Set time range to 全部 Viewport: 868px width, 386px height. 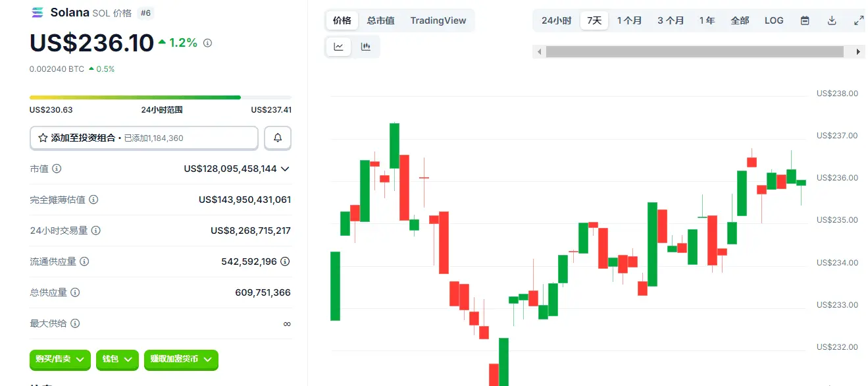740,20
